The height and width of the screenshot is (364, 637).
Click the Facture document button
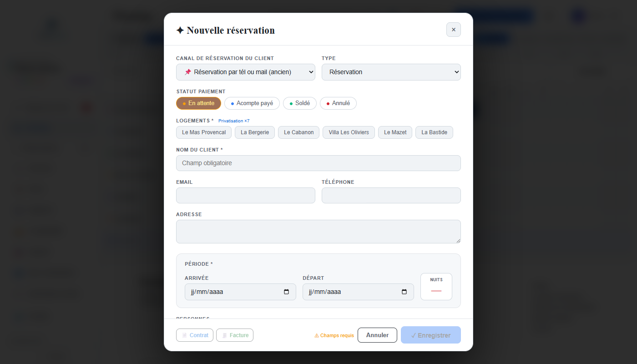tap(235, 335)
